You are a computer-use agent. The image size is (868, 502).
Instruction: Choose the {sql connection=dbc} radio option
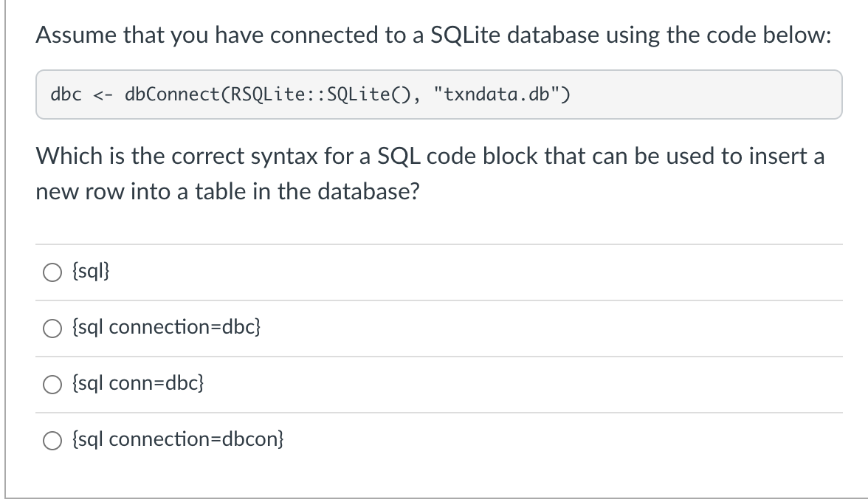(52, 329)
